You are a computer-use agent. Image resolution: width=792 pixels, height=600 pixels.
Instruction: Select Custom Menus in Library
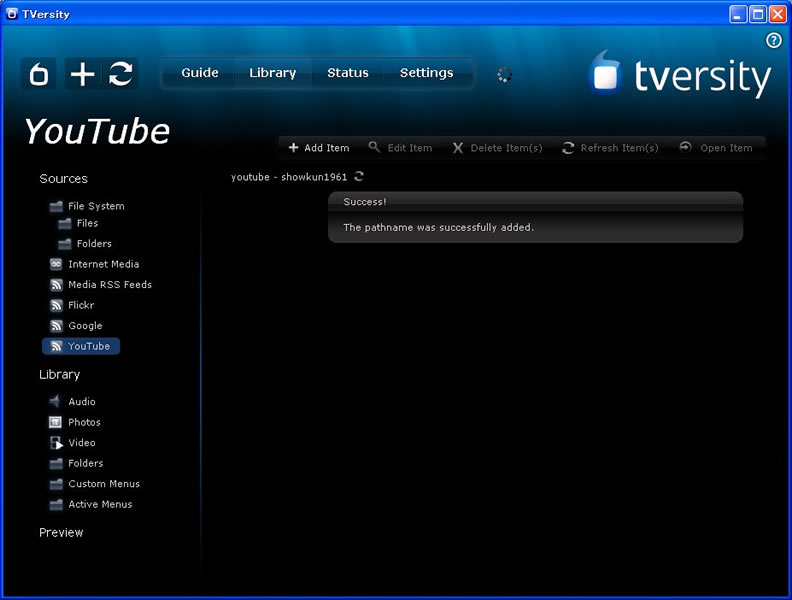coord(103,484)
